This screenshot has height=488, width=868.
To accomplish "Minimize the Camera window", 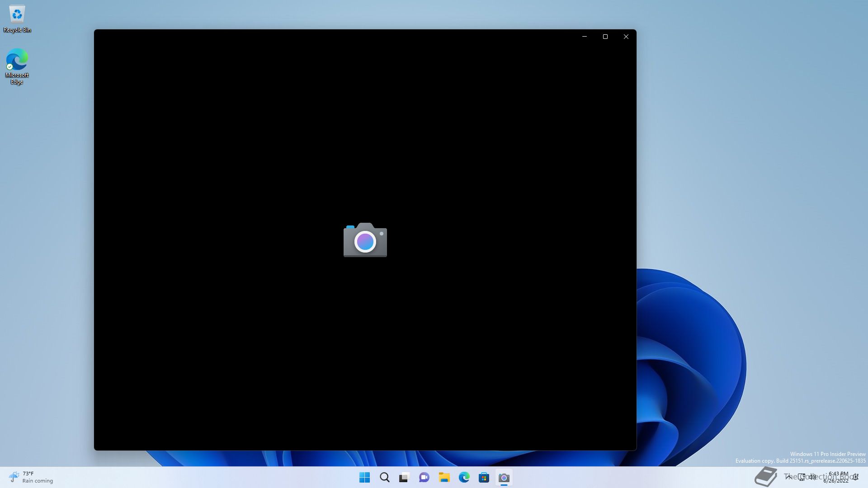I will click(x=584, y=37).
